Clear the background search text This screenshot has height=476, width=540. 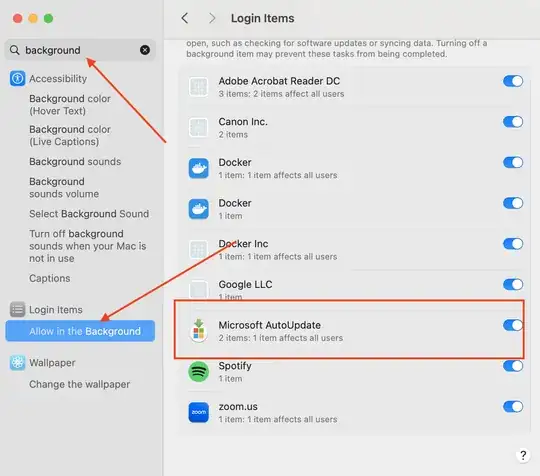[145, 50]
